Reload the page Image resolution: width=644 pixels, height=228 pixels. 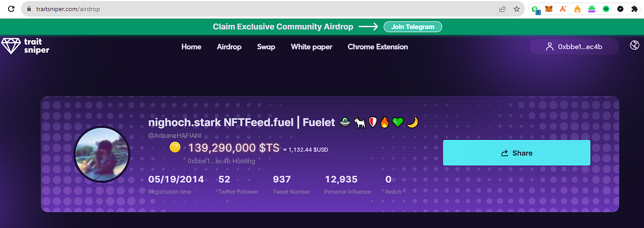point(11,9)
